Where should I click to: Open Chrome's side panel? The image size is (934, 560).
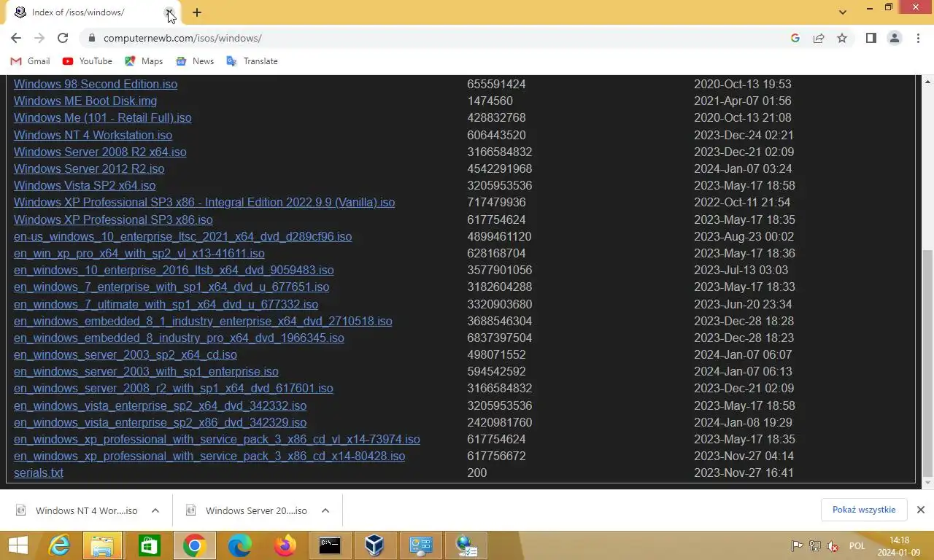coord(871,38)
